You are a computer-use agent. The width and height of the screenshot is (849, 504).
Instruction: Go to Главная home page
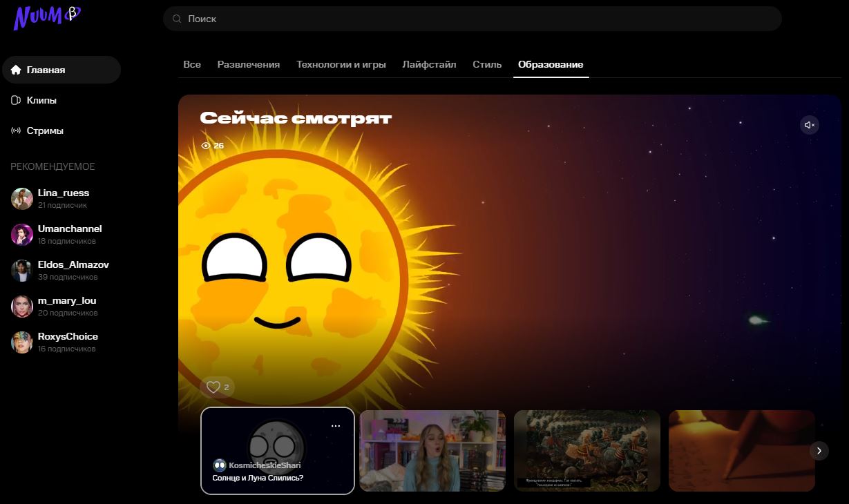[x=46, y=70]
